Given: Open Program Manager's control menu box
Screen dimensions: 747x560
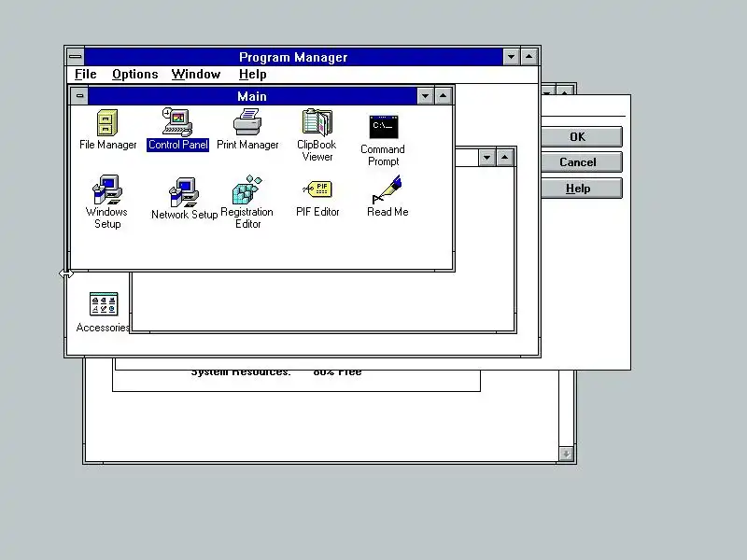Looking at the screenshot, I should (x=76, y=57).
